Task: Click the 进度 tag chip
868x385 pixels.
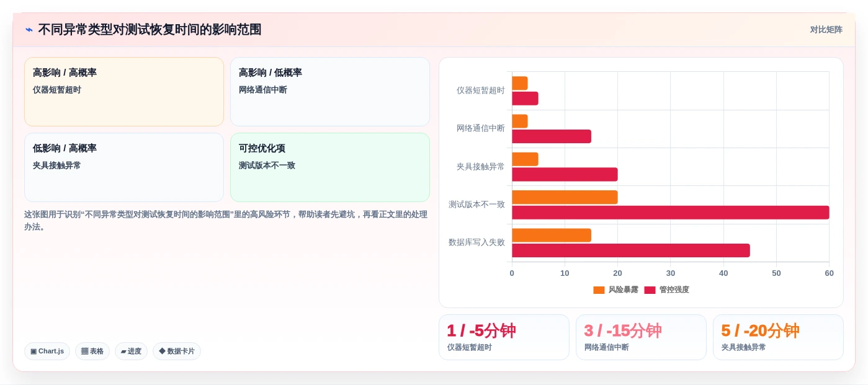Action: click(131, 352)
